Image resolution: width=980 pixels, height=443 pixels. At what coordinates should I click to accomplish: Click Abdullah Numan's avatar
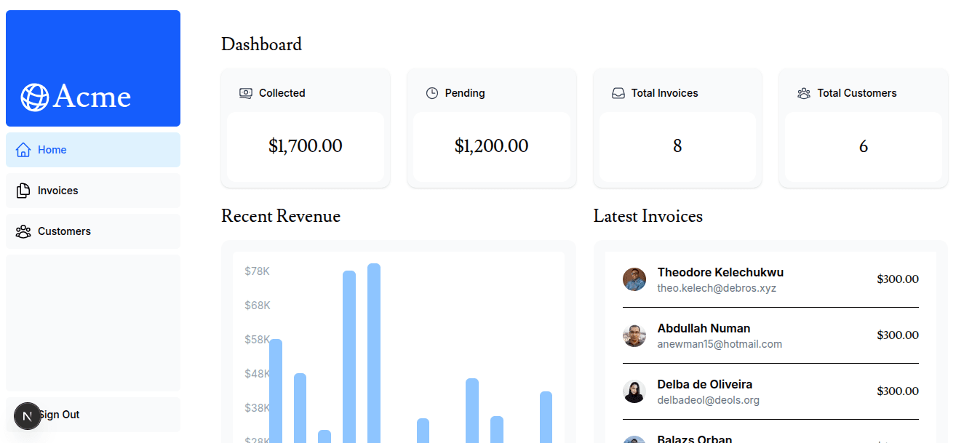click(634, 335)
